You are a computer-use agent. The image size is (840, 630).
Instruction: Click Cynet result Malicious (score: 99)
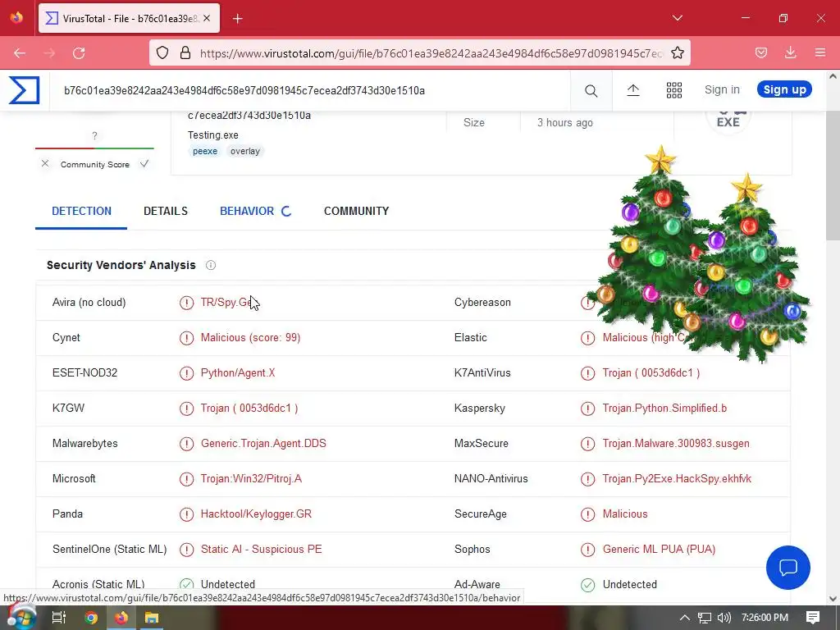point(250,337)
